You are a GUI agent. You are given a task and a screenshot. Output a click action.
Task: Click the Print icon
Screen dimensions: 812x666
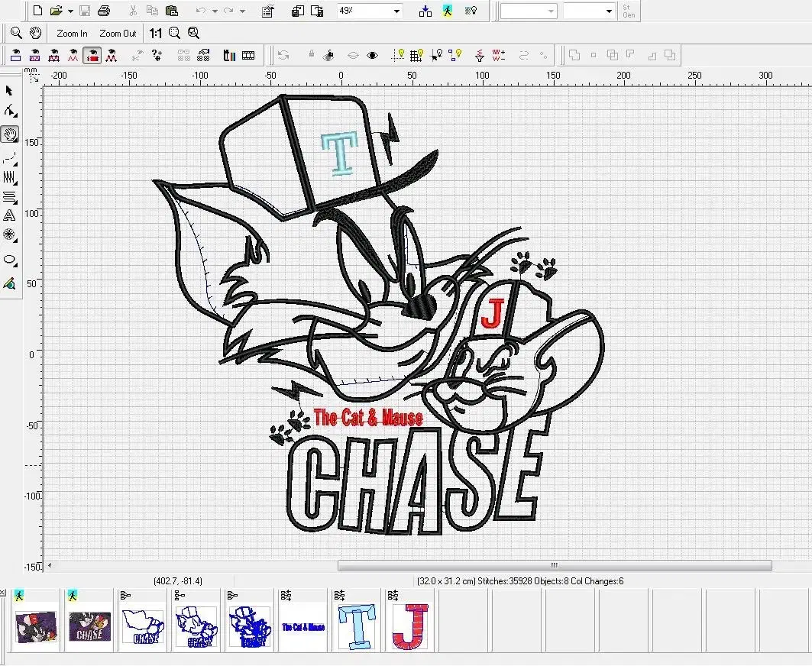click(104, 11)
